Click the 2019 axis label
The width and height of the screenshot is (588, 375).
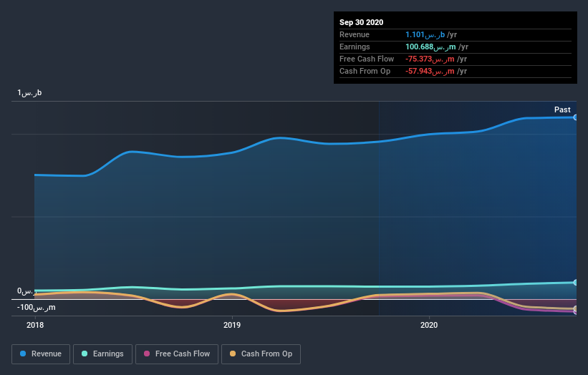tap(232, 325)
